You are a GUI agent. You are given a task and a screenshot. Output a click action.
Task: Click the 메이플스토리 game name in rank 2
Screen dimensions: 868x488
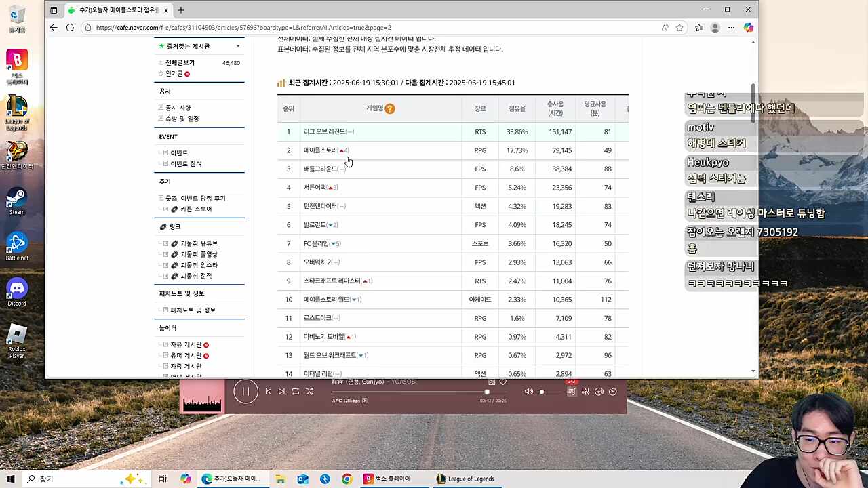pos(320,150)
